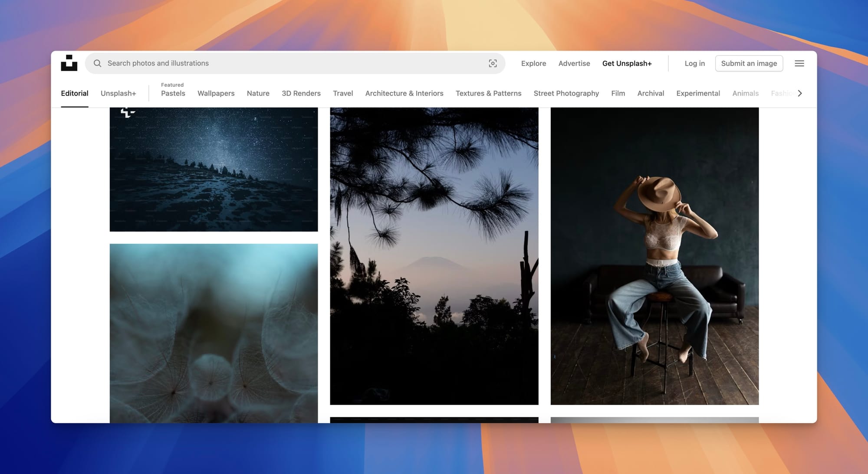This screenshot has height=474, width=868.
Task: Open the pine silhouette mountain photo
Action: point(434,256)
